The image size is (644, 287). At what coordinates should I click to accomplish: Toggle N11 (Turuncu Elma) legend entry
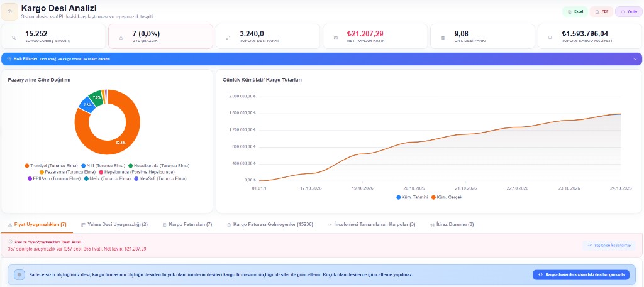103,166
